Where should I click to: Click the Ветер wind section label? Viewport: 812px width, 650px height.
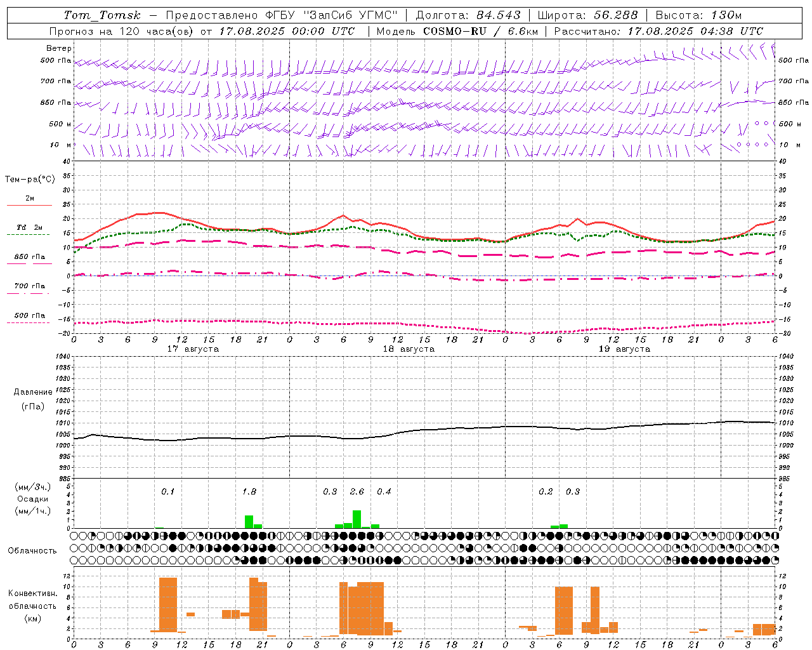pos(58,48)
